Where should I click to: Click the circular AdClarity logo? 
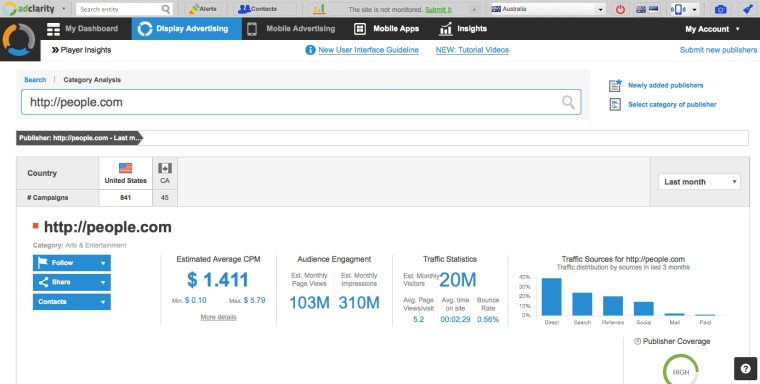tap(19, 39)
